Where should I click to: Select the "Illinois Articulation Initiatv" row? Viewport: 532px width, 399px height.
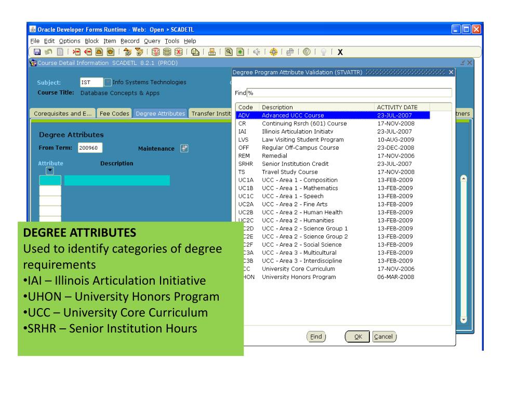coord(333,131)
